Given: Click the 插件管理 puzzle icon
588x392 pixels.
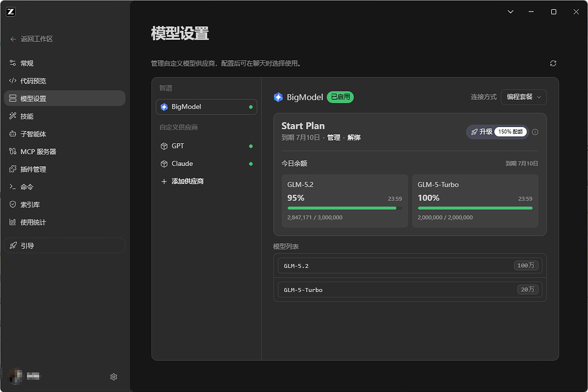Looking at the screenshot, I should pyautogui.click(x=13, y=169).
